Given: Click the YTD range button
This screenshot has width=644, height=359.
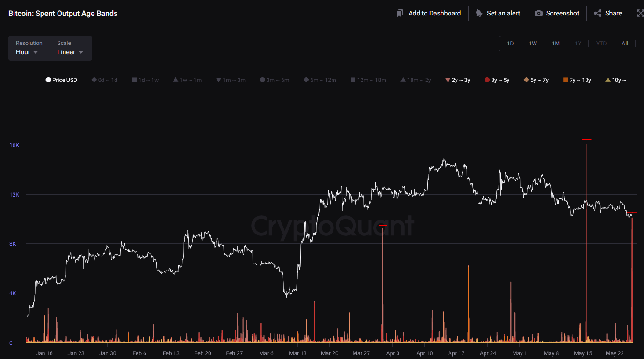Looking at the screenshot, I should pos(601,43).
